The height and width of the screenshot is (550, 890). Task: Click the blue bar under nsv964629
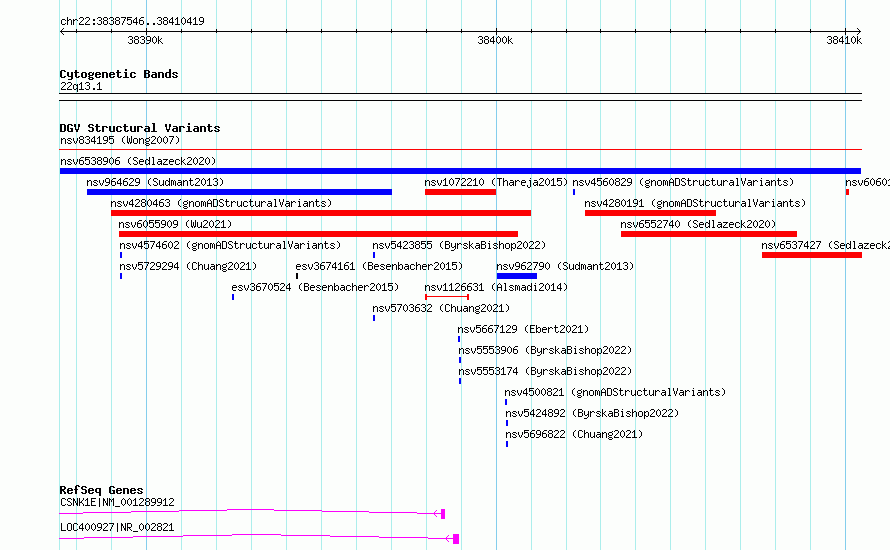[x=239, y=192]
